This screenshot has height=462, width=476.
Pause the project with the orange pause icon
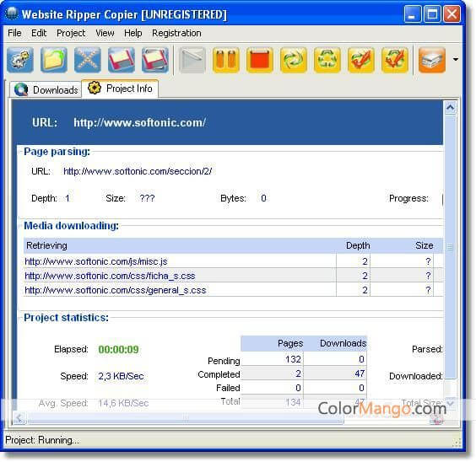click(x=226, y=60)
